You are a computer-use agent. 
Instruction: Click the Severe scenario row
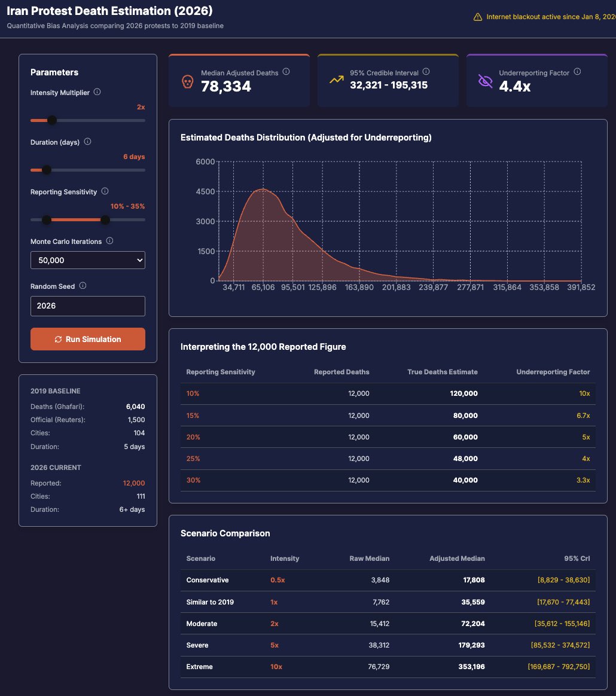(388, 645)
